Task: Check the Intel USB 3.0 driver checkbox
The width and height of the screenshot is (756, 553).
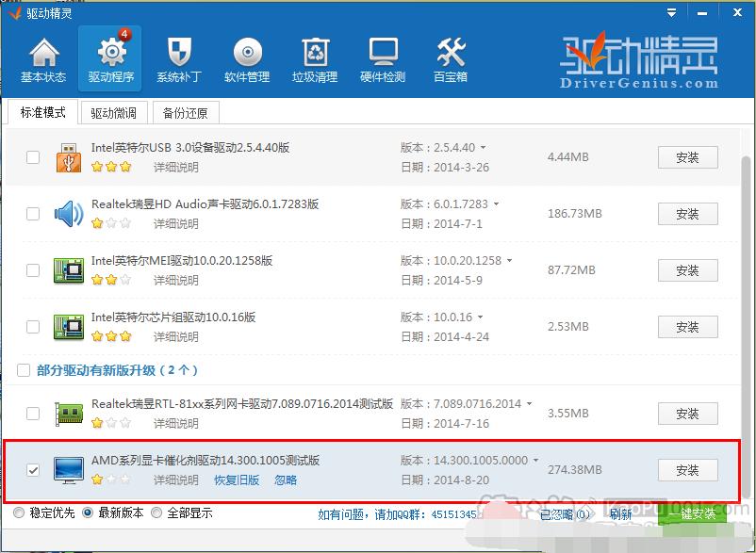Action: pos(33,157)
